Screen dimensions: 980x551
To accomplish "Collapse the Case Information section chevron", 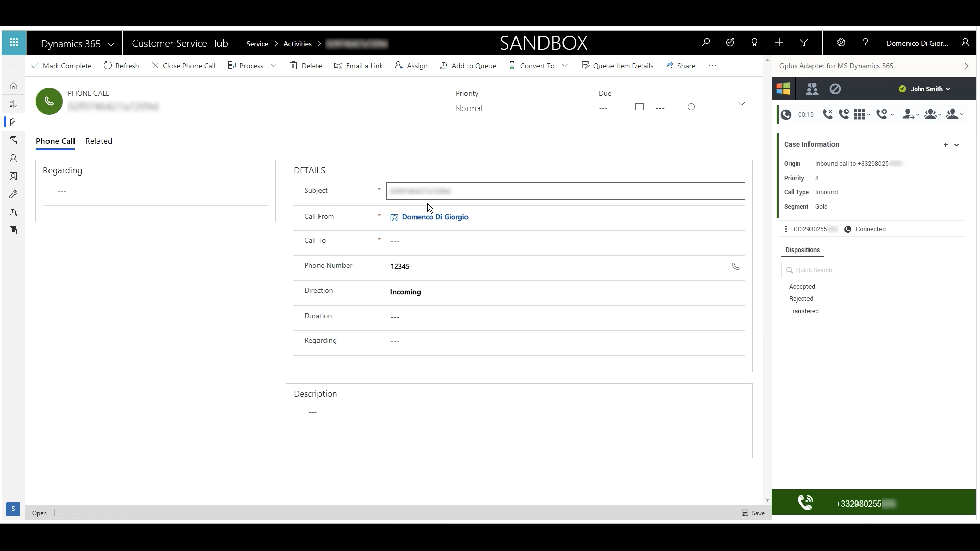I will coord(957,145).
